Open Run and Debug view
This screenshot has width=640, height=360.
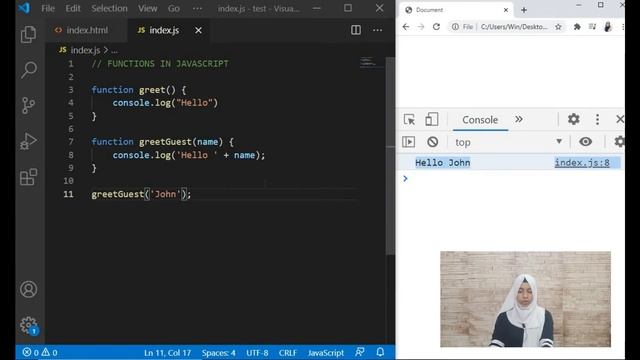pos(28,141)
